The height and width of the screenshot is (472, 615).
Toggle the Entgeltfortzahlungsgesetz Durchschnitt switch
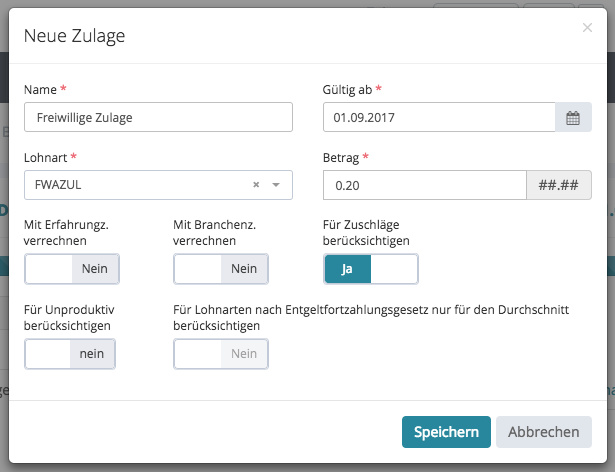coord(221,354)
